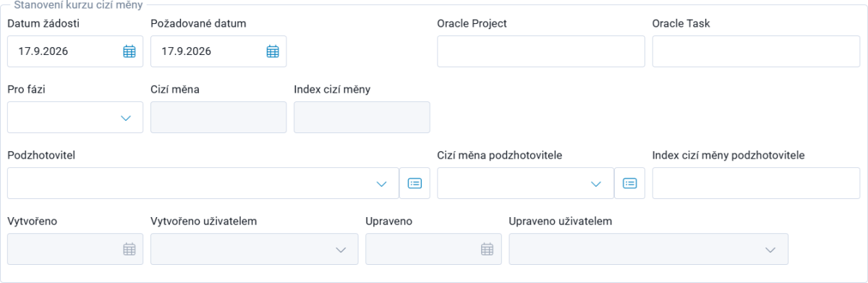This screenshot has width=868, height=283.
Task: Open the Upraveno uživatelem dropdown
Action: coord(771,250)
